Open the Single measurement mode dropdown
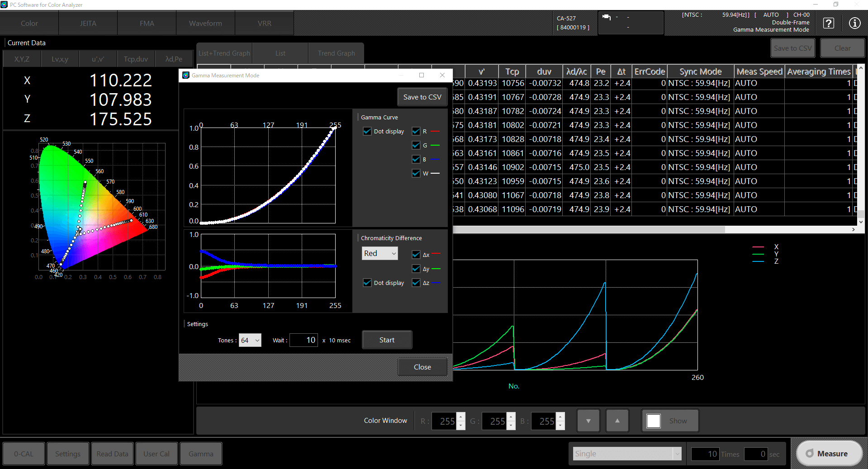The image size is (868, 469). tap(627, 454)
